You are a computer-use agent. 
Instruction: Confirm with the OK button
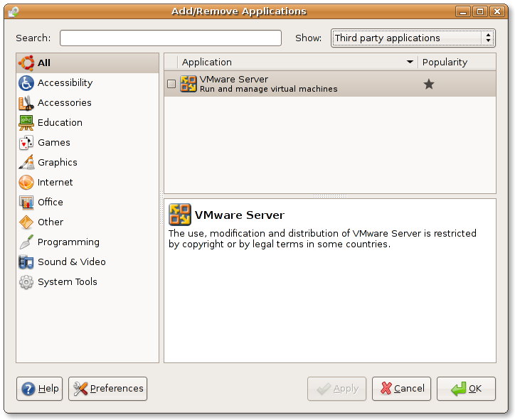(466, 389)
